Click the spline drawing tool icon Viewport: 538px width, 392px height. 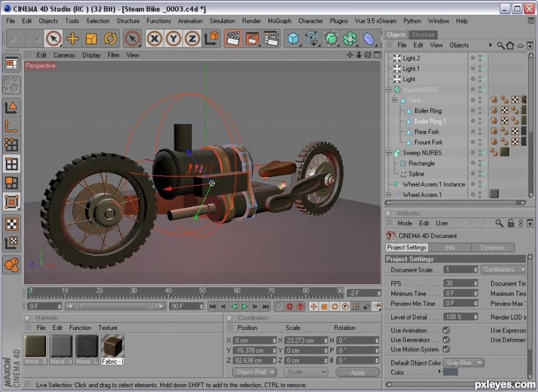(x=312, y=38)
